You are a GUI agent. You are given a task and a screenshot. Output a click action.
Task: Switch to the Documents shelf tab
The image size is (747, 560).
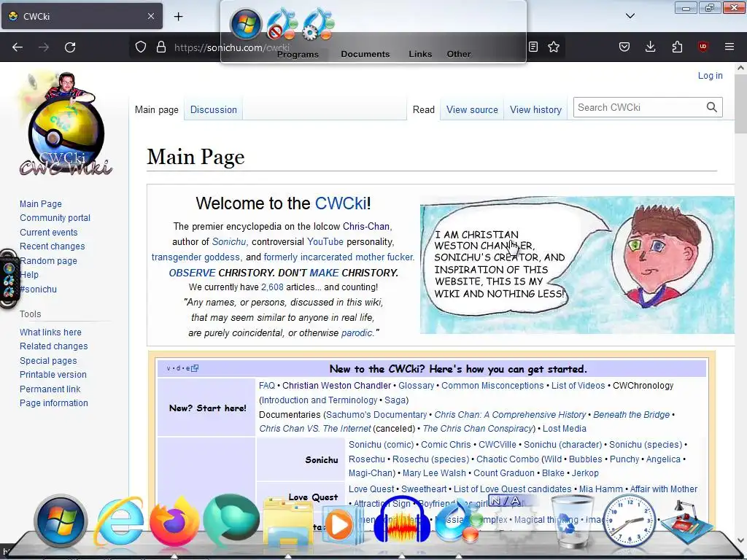[365, 54]
